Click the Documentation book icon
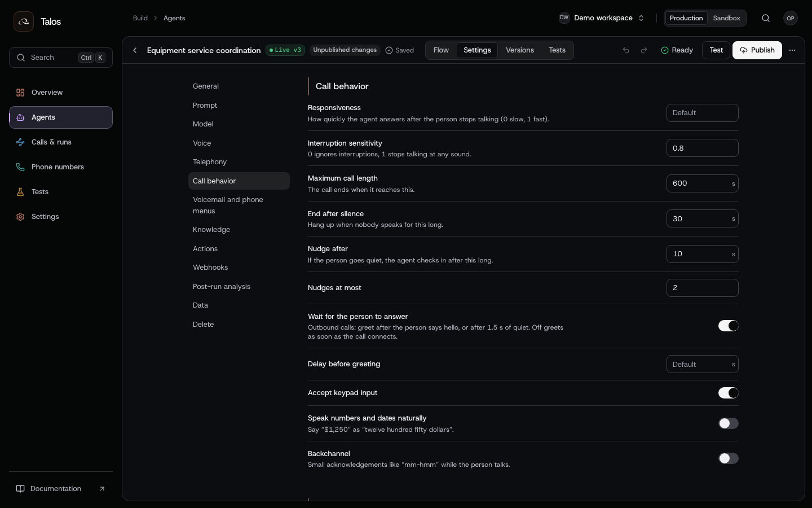 tap(20, 489)
